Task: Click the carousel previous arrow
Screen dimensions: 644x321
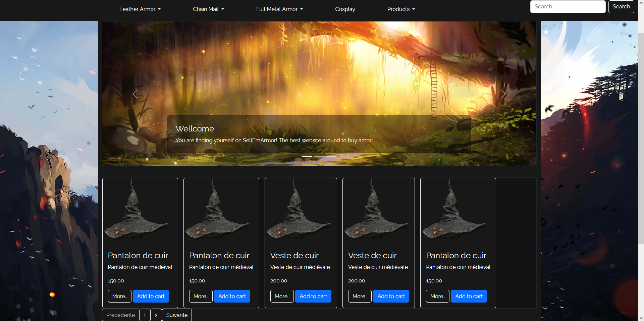Action: [x=135, y=94]
